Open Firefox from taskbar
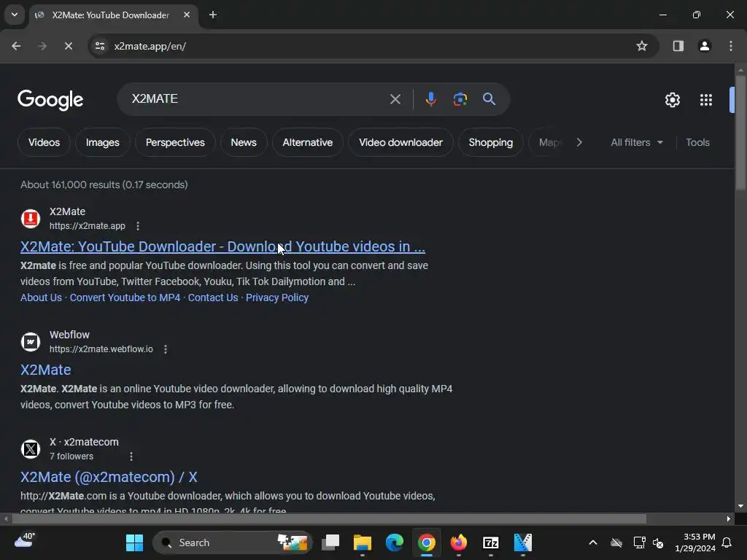 pos(459,542)
